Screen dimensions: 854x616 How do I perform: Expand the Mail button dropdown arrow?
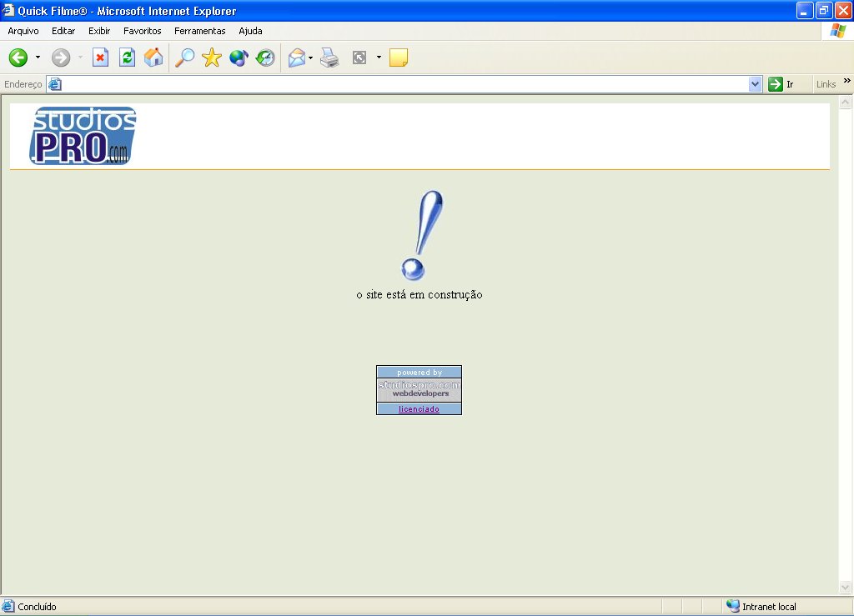point(311,58)
